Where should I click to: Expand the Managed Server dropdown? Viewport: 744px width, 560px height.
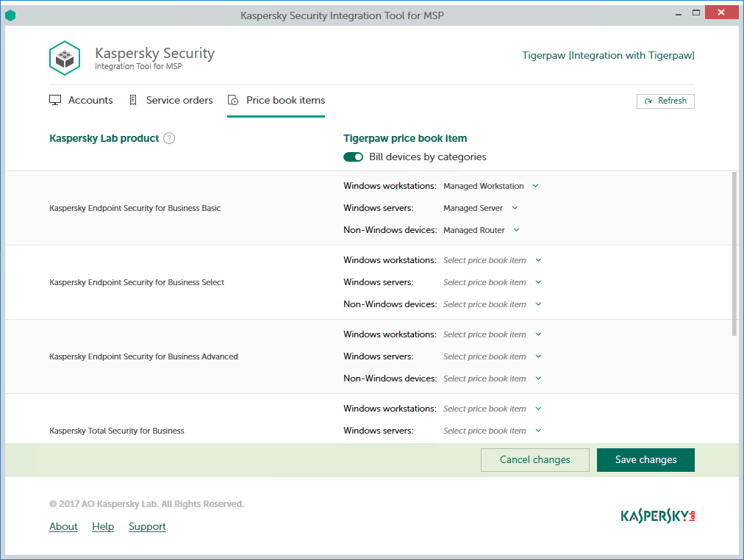point(480,208)
